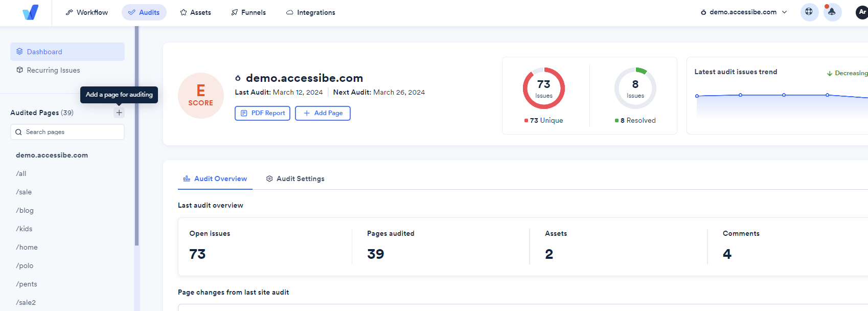Open the user avatar menu
The image size is (868, 311).
[862, 12]
